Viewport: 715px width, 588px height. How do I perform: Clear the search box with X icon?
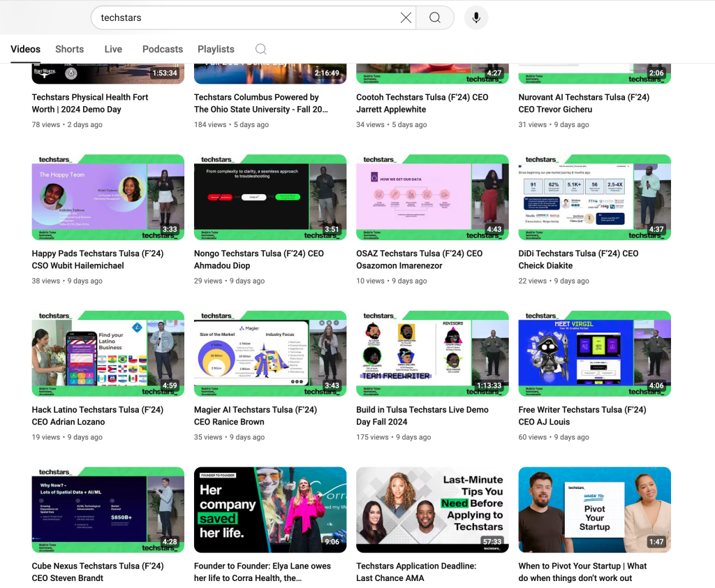click(406, 17)
